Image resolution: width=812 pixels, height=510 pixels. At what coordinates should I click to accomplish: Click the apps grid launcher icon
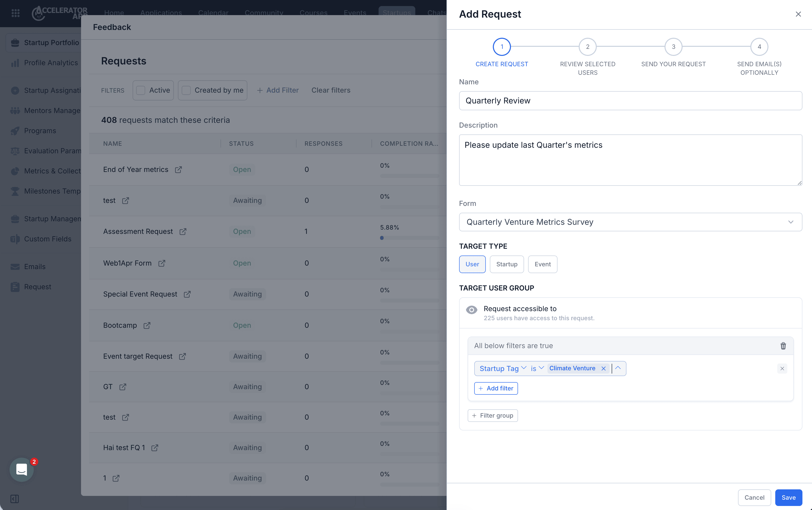pos(16,13)
